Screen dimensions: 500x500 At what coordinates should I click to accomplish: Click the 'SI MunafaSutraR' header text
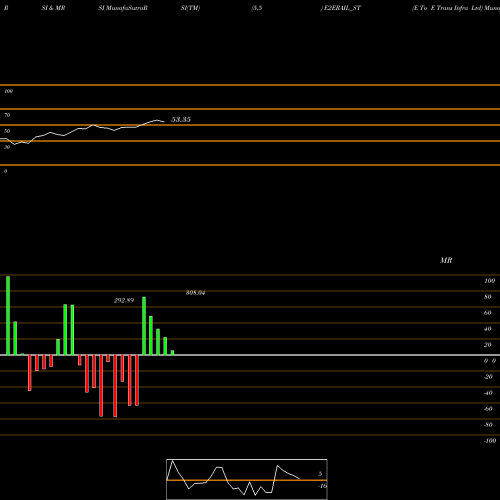pyautogui.click(x=123, y=8)
